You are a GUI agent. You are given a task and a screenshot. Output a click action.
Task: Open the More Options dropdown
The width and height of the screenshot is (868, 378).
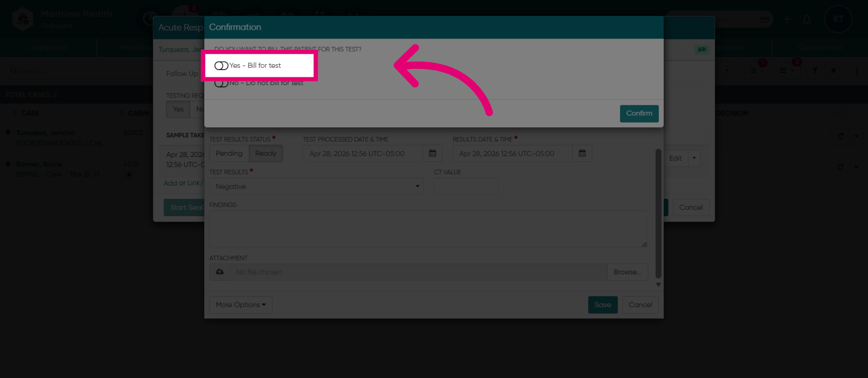point(241,305)
